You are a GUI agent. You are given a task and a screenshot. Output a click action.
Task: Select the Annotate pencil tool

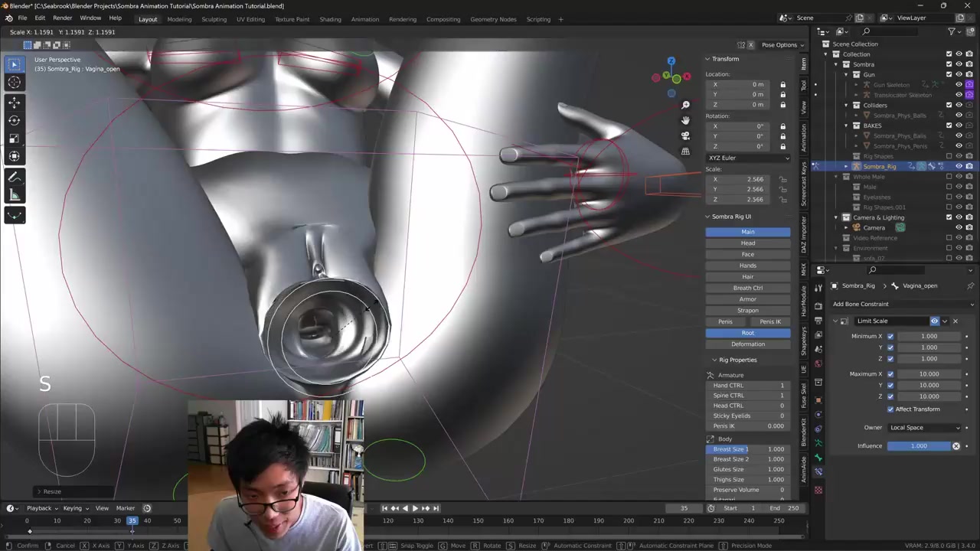point(14,177)
